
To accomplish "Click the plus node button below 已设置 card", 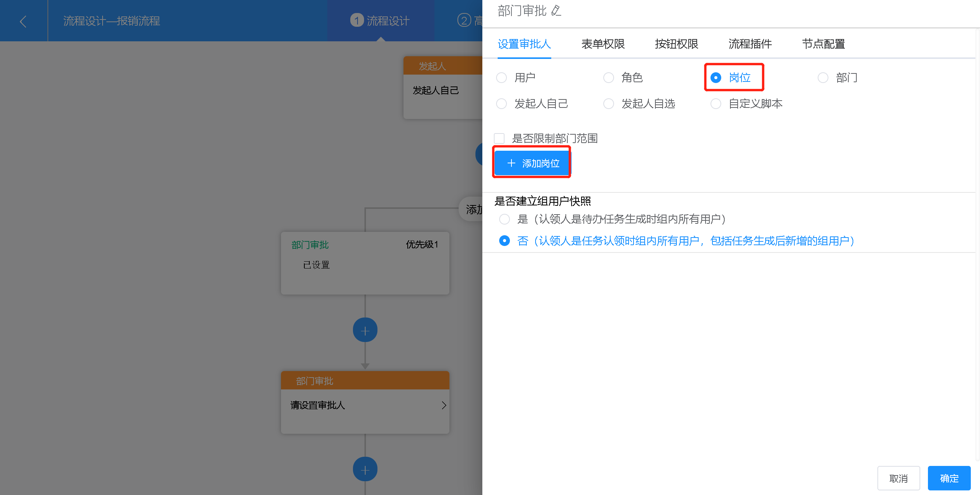I will tap(365, 330).
